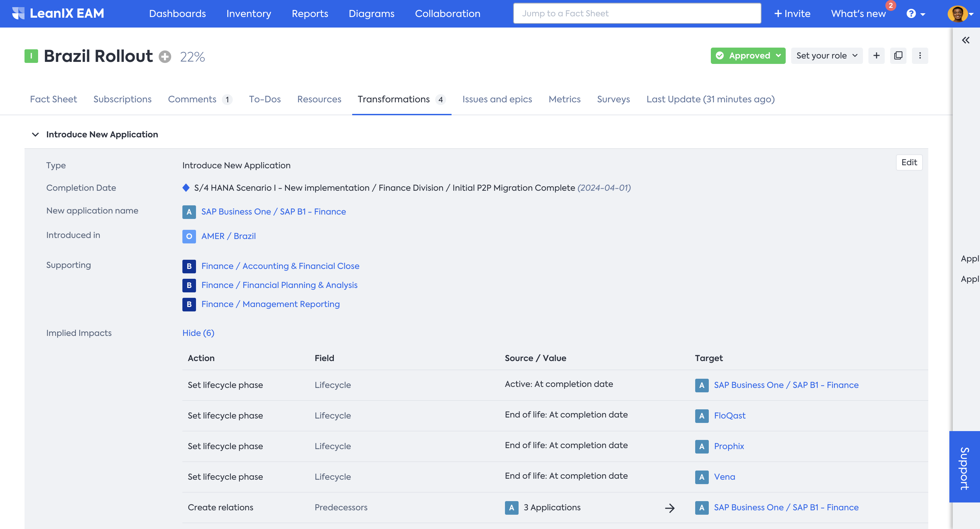The width and height of the screenshot is (980, 529).
Task: Open the Vena target link
Action: (x=724, y=477)
